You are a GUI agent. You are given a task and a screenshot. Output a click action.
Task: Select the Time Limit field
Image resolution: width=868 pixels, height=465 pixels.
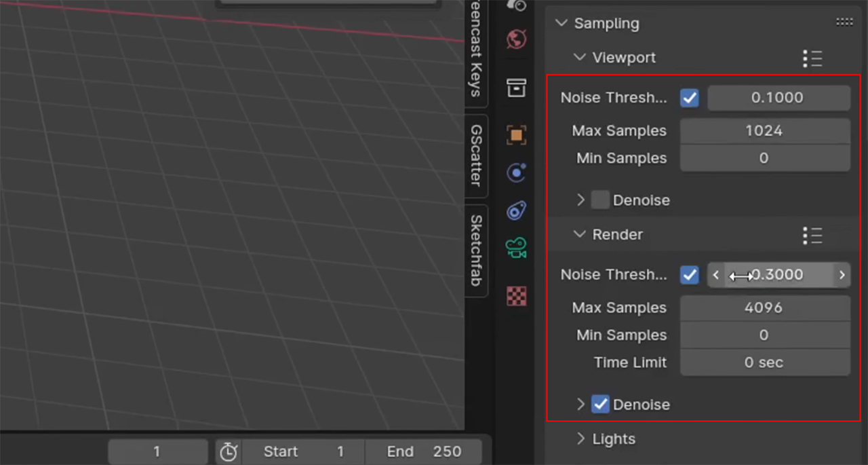(x=764, y=362)
